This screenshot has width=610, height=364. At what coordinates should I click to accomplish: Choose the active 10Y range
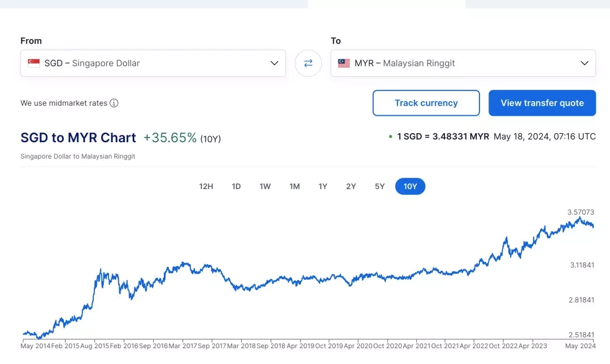[410, 186]
